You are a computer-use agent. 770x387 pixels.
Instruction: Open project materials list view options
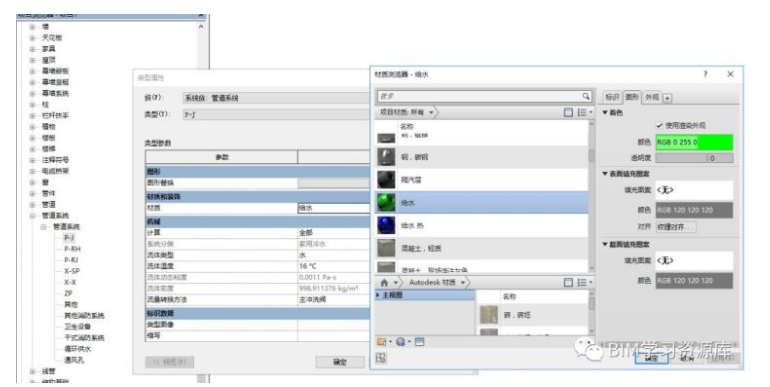pyautogui.click(x=584, y=112)
